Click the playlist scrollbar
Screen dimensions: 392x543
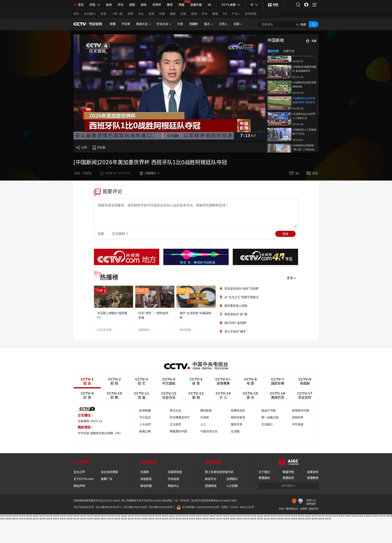318,109
